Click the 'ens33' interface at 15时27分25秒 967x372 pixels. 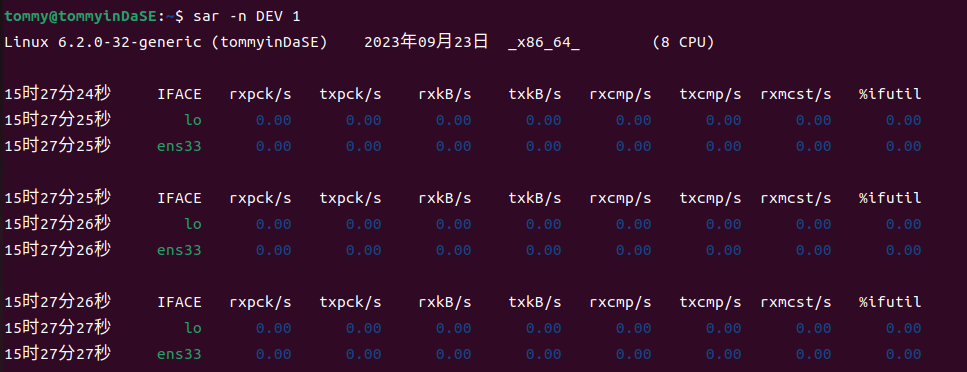point(179,146)
